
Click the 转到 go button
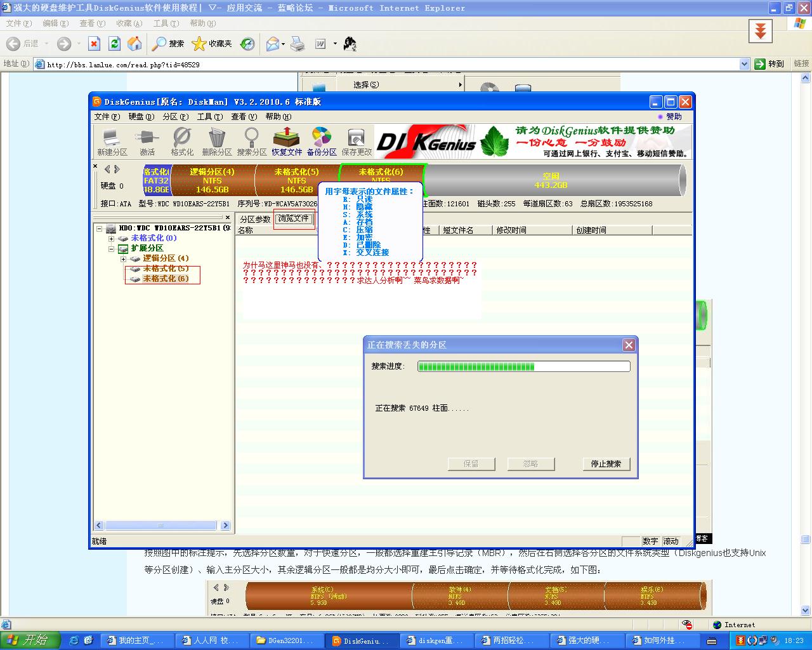point(769,64)
